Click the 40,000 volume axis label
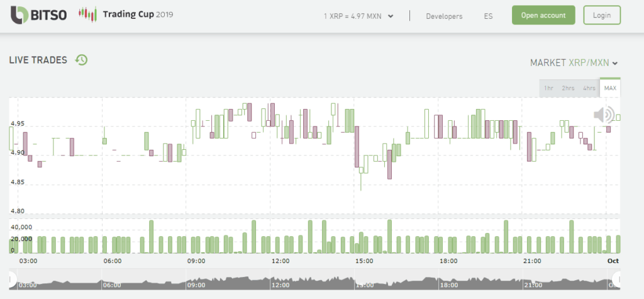Viewport: 644px width, 299px height. pyautogui.click(x=21, y=227)
